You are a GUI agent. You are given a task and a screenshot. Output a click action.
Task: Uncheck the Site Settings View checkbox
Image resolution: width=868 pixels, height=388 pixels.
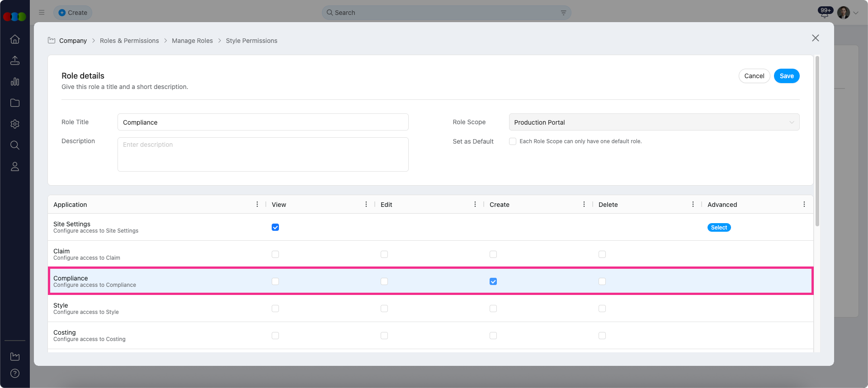pos(275,227)
